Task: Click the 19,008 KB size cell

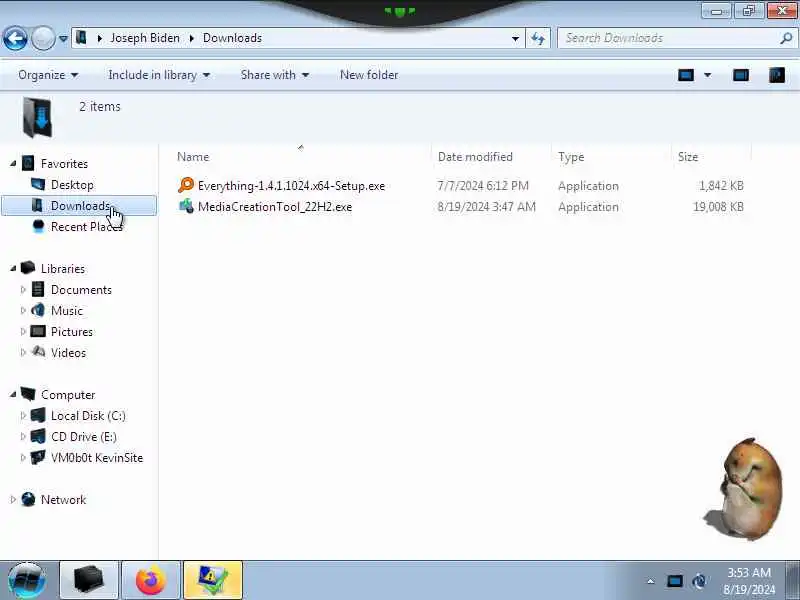Action: [x=718, y=207]
